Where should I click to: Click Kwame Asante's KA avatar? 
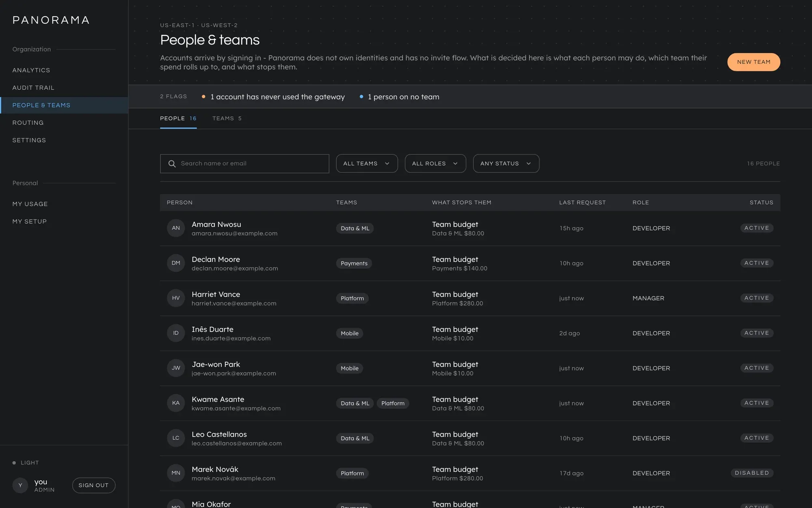[176, 403]
